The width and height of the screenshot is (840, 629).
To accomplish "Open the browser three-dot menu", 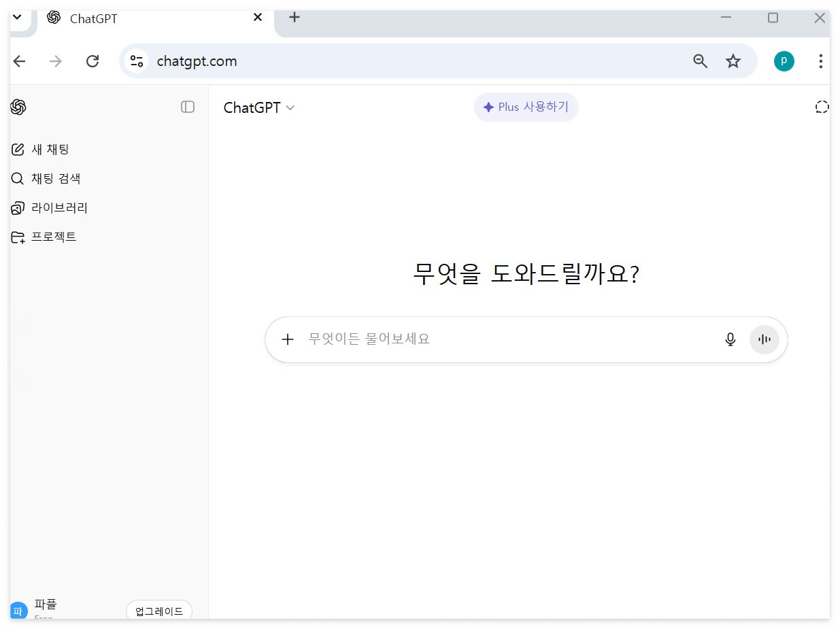I will tap(820, 61).
